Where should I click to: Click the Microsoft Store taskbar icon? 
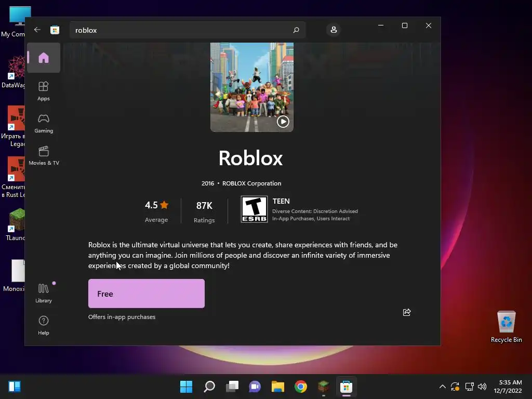click(346, 387)
